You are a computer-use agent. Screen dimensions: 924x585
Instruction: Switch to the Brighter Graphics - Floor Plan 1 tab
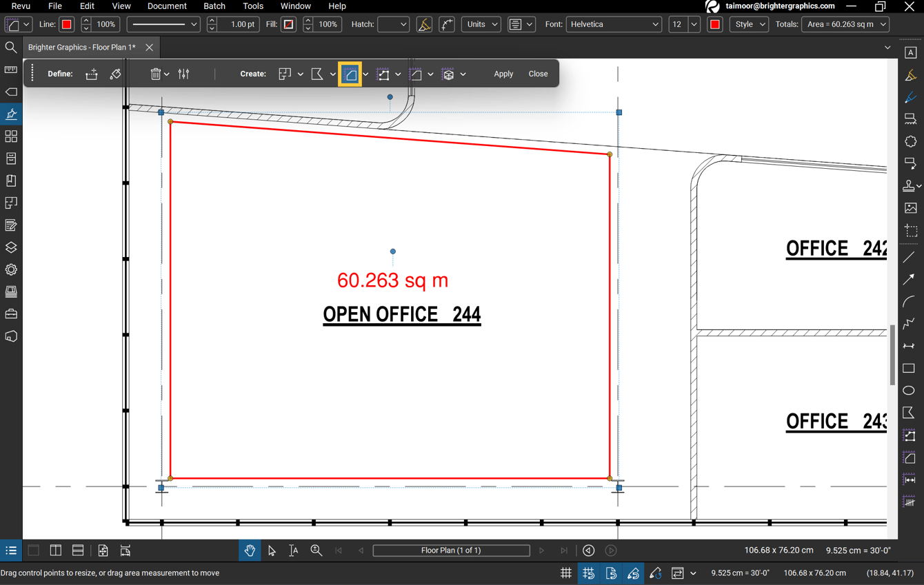click(83, 47)
